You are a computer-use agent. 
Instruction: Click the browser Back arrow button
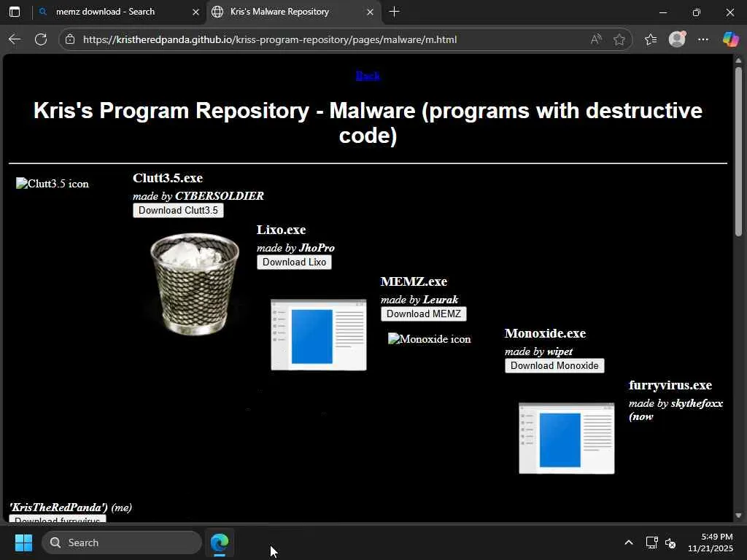click(x=15, y=39)
